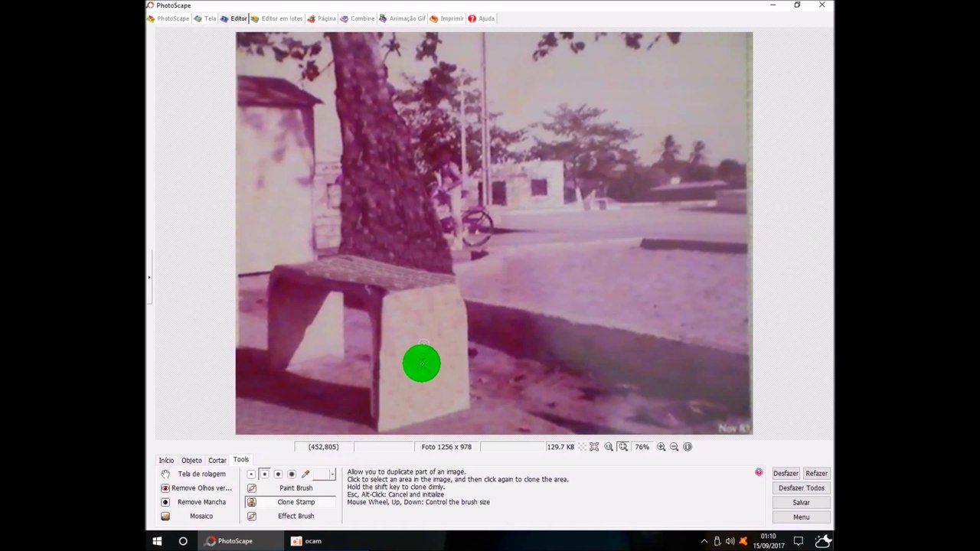980x551 pixels.
Task: Click the zoom-to-fit magnifier icon
Action: point(623,447)
